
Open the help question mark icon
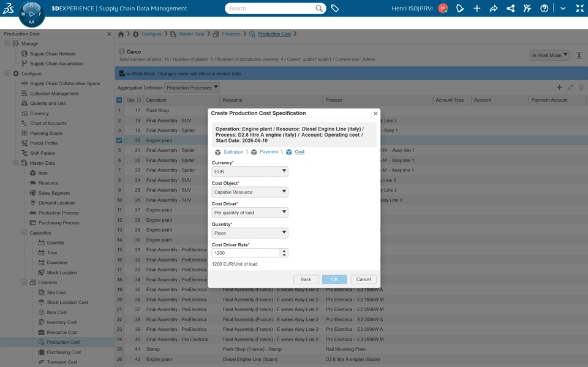pos(544,8)
